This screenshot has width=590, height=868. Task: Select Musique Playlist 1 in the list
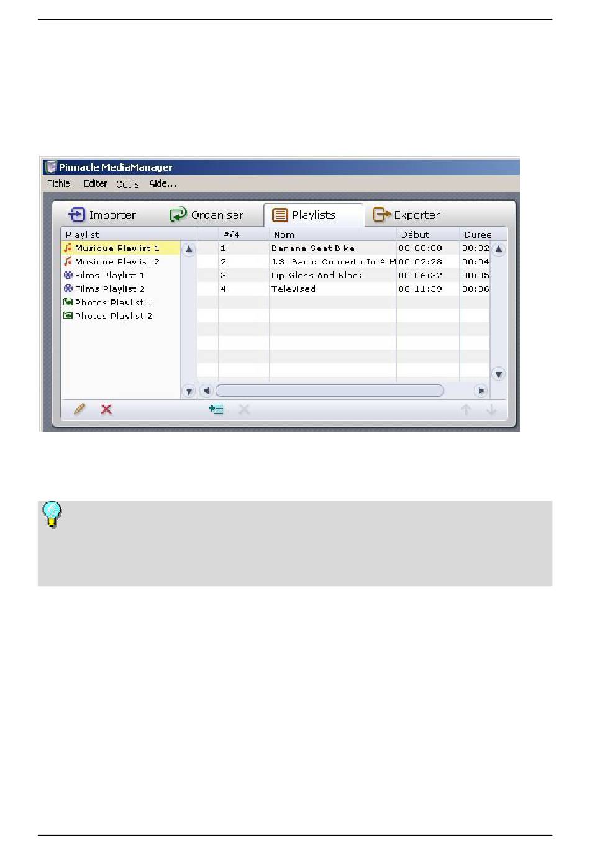pyautogui.click(x=121, y=248)
